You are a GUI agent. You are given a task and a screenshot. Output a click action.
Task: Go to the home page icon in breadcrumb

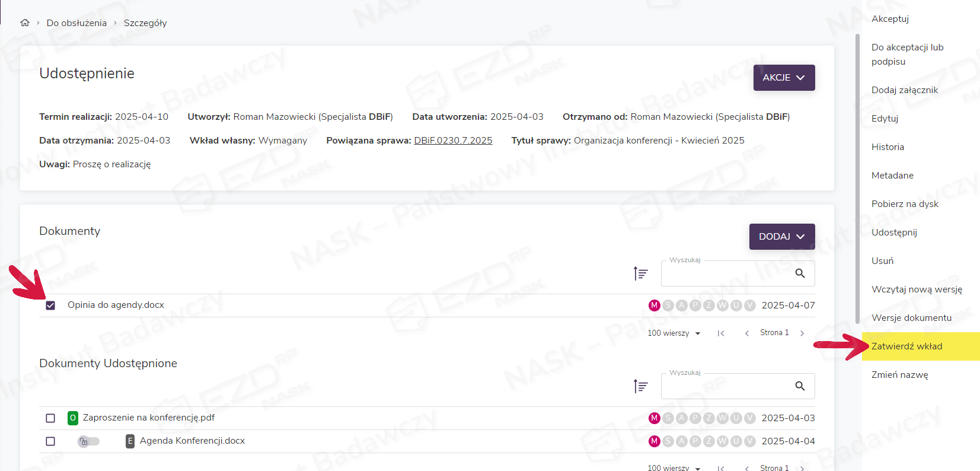point(25,23)
